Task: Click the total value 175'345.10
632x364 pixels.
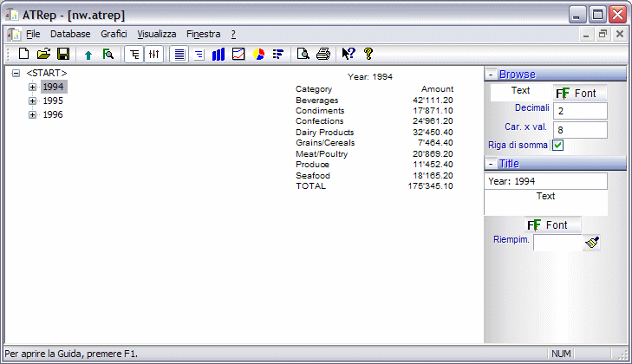Action: [431, 185]
